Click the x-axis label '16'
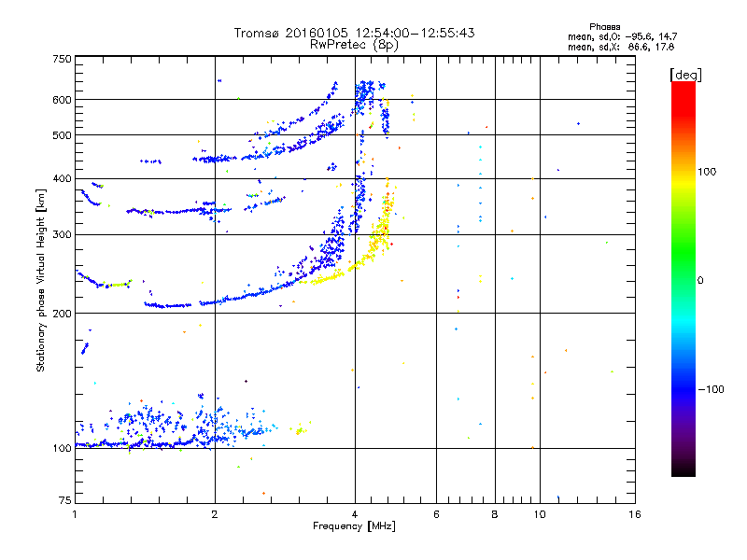 [635, 514]
